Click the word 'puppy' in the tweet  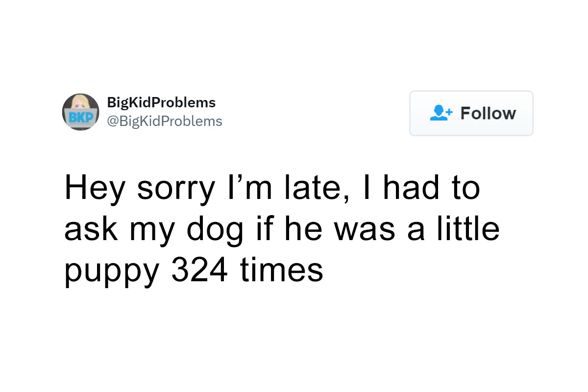[x=112, y=269]
